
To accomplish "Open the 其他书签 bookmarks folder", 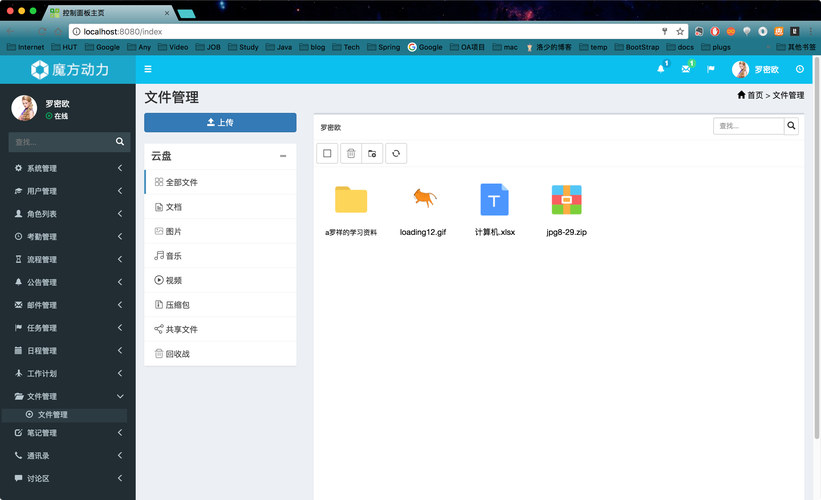I will pyautogui.click(x=796, y=47).
